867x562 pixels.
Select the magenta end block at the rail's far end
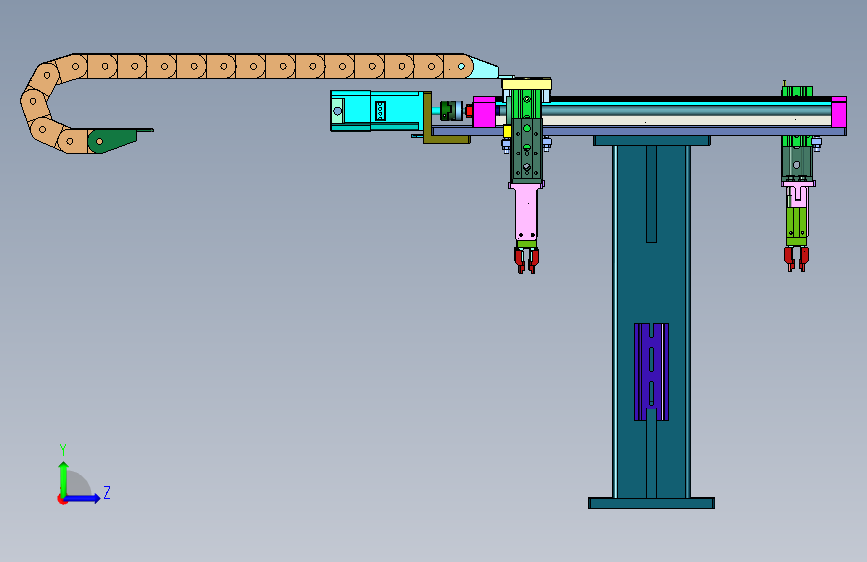click(839, 112)
